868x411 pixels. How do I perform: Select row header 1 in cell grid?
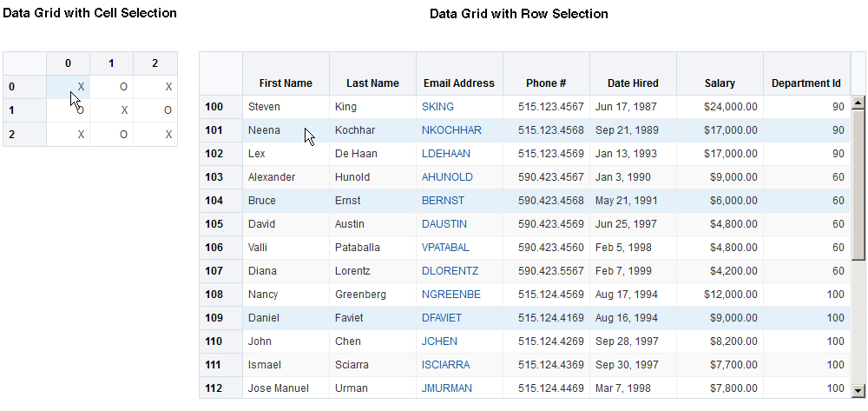pyautogui.click(x=24, y=110)
